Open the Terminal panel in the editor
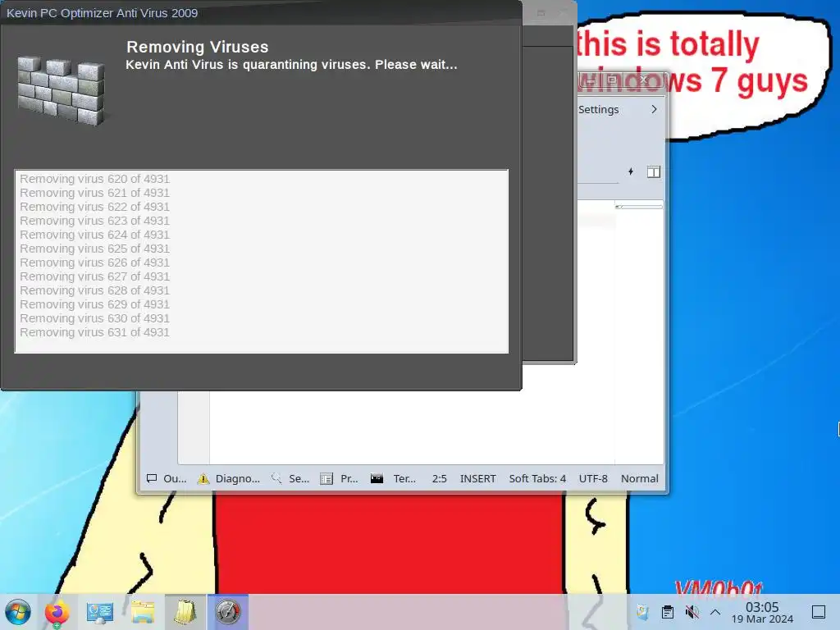Viewport: 840px width, 630px height. click(393, 478)
